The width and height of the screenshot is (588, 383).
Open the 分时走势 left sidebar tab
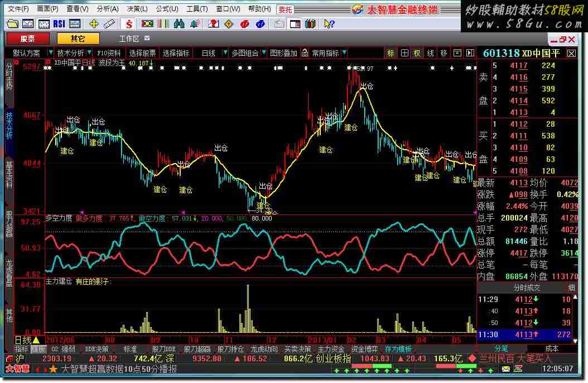point(8,76)
